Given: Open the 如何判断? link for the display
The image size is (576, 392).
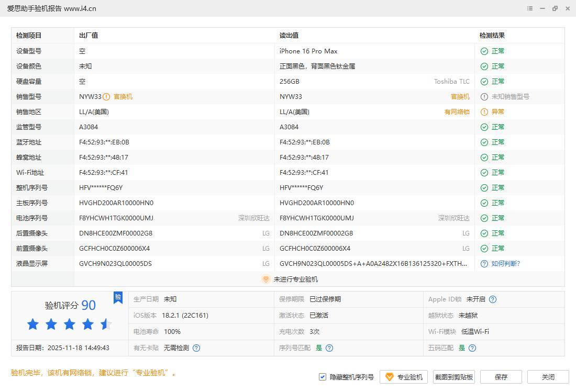Looking at the screenshot, I should pos(505,264).
